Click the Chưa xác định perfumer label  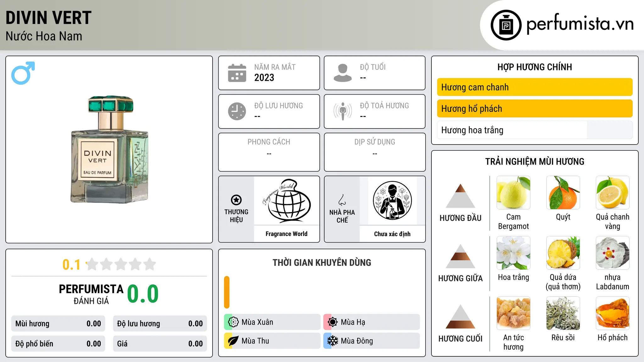tap(392, 234)
